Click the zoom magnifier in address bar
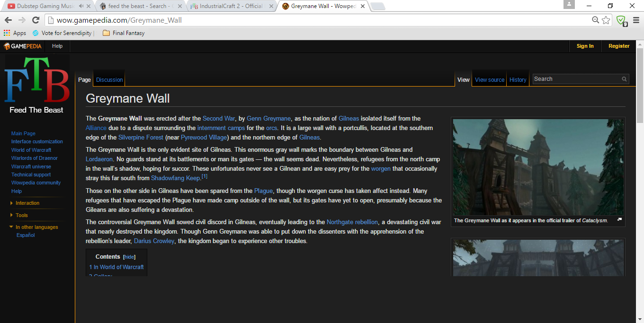The image size is (644, 323). (x=596, y=20)
